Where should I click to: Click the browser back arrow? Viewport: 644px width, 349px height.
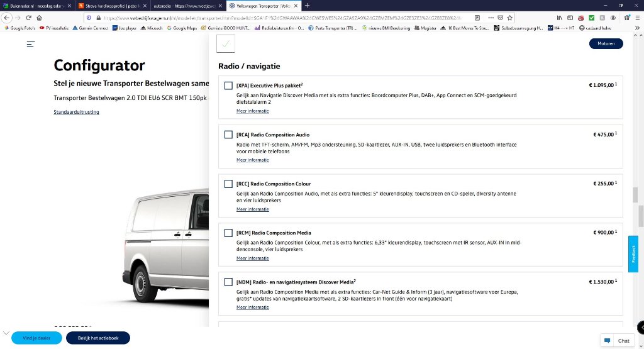[8, 18]
